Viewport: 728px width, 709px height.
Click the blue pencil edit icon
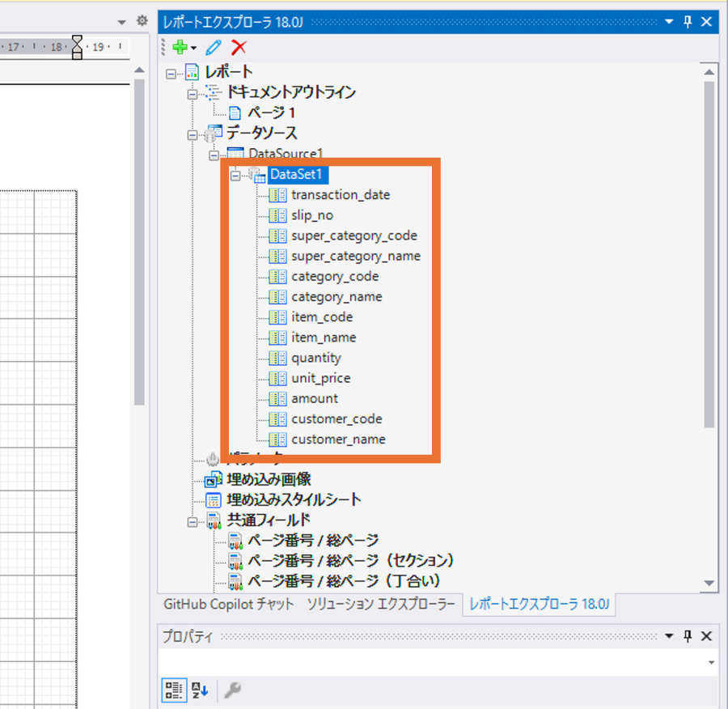(x=214, y=48)
